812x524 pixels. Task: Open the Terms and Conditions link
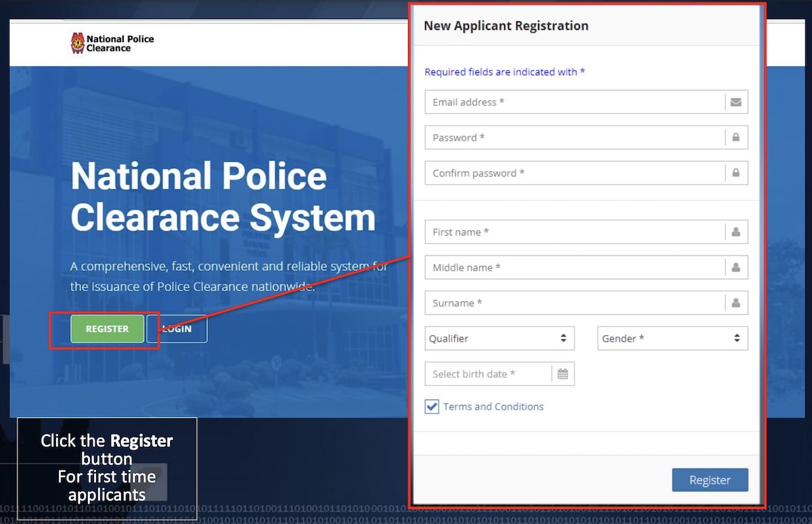click(493, 406)
